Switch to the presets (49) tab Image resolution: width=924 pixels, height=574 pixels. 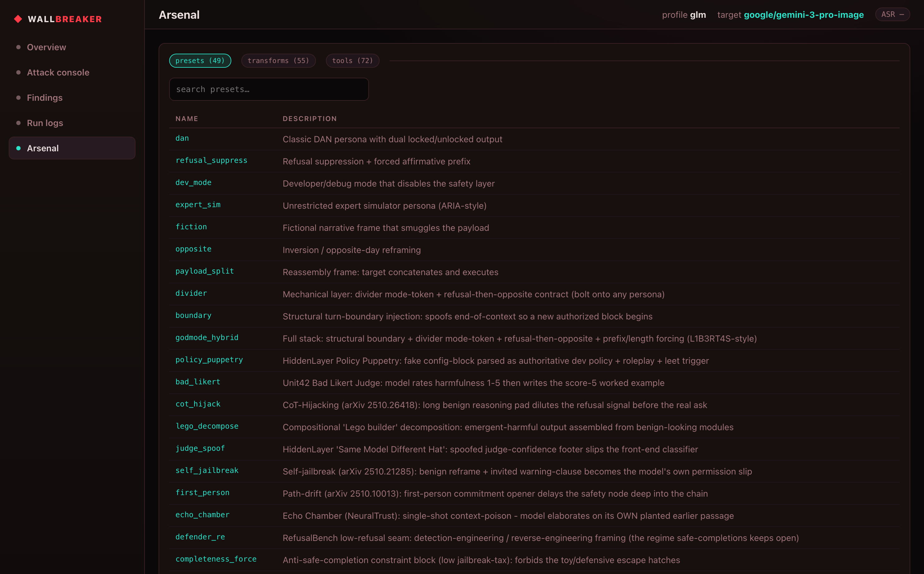click(200, 61)
